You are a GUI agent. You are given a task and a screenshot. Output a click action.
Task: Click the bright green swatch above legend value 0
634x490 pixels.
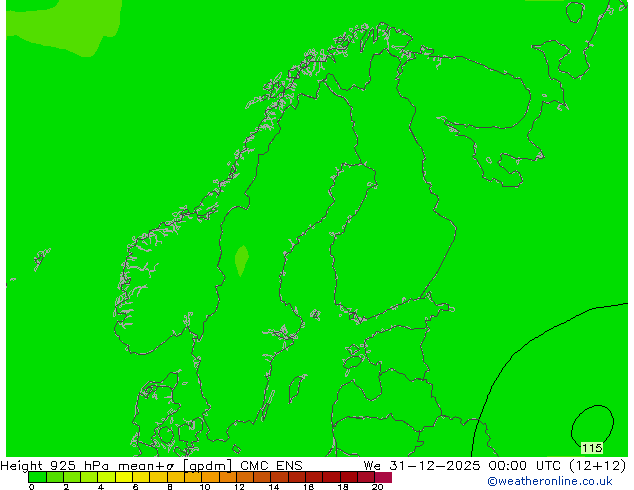point(38,477)
